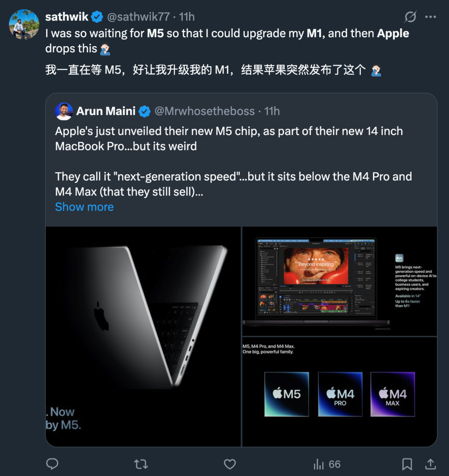449x476 pixels.
Task: Visit the @sathwik77 handle
Action: pyautogui.click(x=138, y=17)
